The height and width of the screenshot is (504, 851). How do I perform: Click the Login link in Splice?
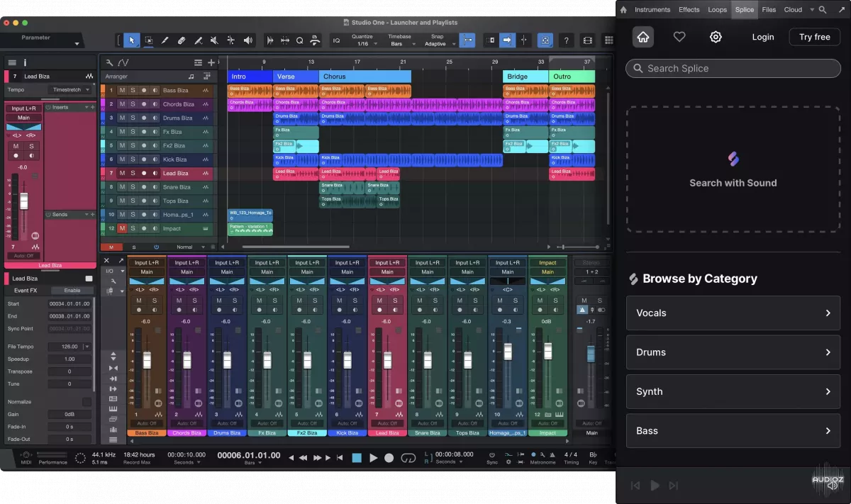763,37
